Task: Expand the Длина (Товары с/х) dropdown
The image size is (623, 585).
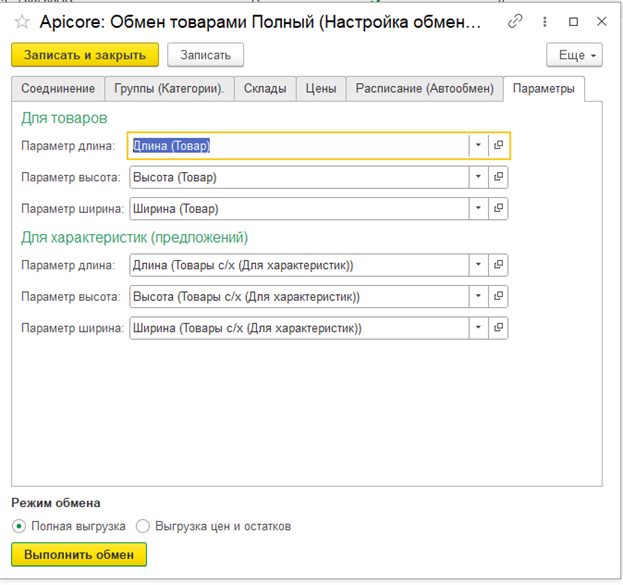Action: [478, 265]
